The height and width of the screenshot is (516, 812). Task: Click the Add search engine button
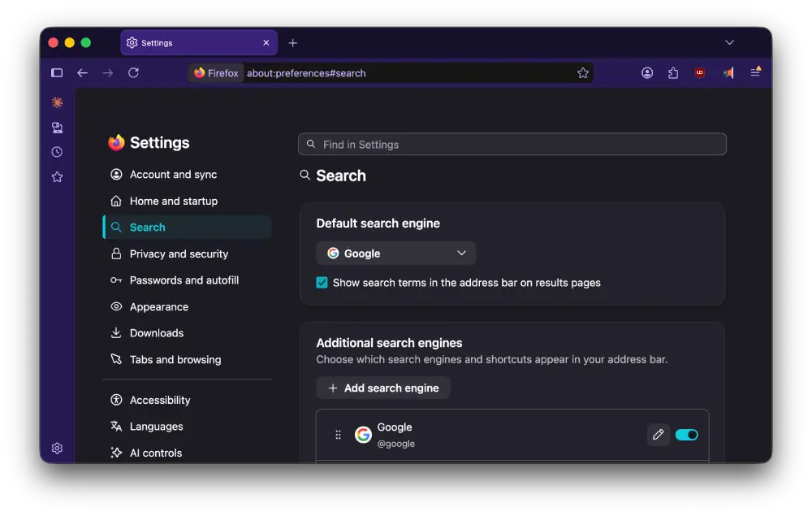383,388
